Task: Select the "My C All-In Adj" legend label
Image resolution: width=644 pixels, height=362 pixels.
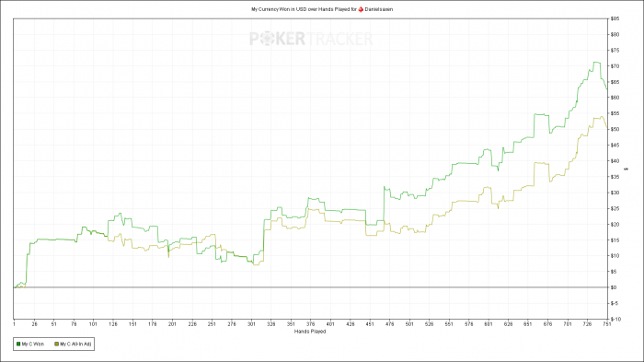Action: [x=75, y=344]
